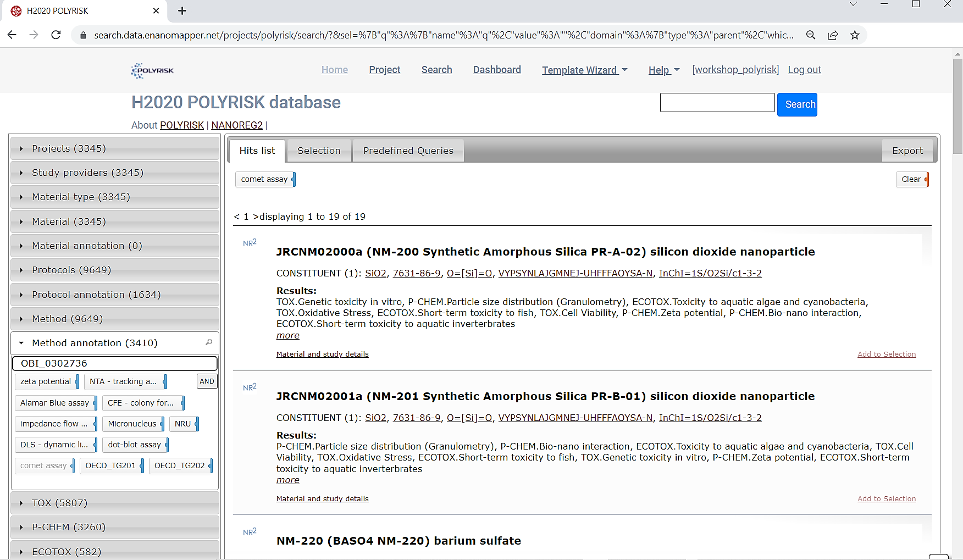Open the Predefined Queries tab
Image resolution: width=963 pixels, height=560 pixels.
click(x=408, y=151)
